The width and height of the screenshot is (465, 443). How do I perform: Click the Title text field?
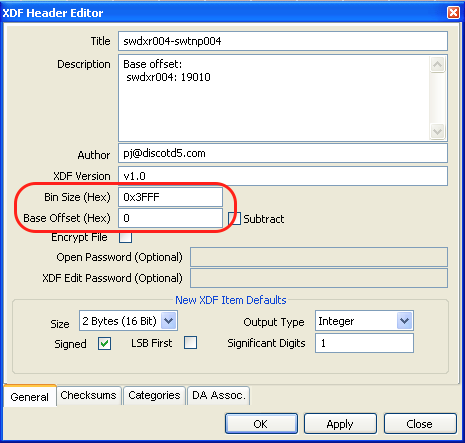pyautogui.click(x=283, y=41)
